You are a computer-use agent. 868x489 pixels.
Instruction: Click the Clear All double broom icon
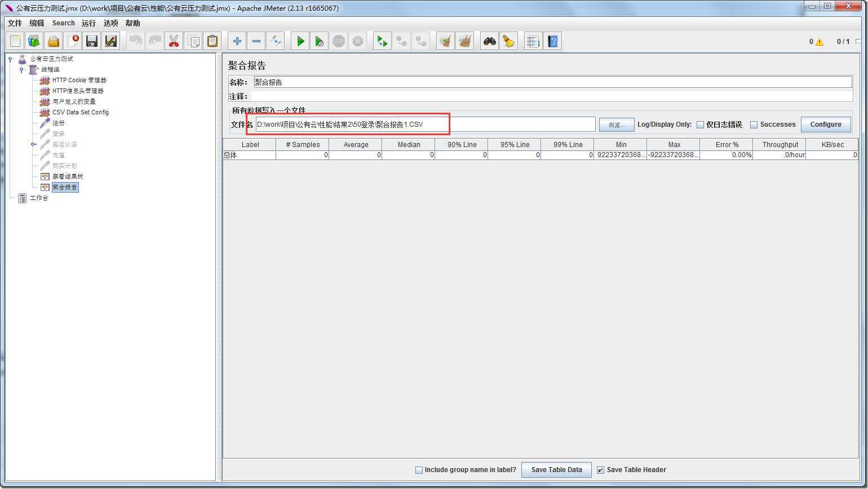pos(465,41)
